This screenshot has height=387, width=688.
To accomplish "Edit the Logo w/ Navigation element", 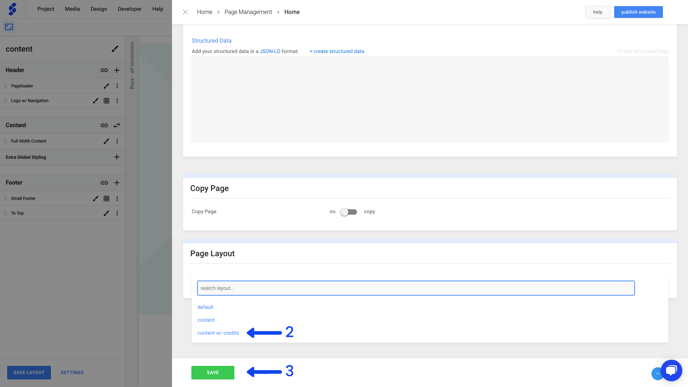I will pyautogui.click(x=95, y=100).
